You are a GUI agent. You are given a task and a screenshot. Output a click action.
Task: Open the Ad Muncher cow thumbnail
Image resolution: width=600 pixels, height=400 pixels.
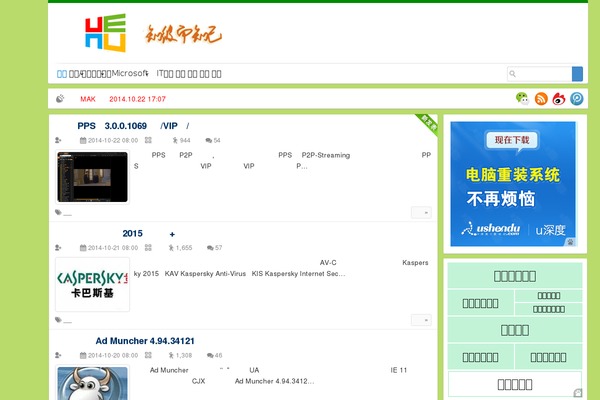93,383
